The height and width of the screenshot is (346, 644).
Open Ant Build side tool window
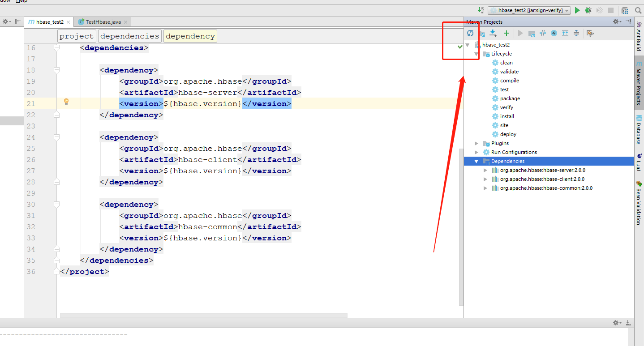click(639, 37)
